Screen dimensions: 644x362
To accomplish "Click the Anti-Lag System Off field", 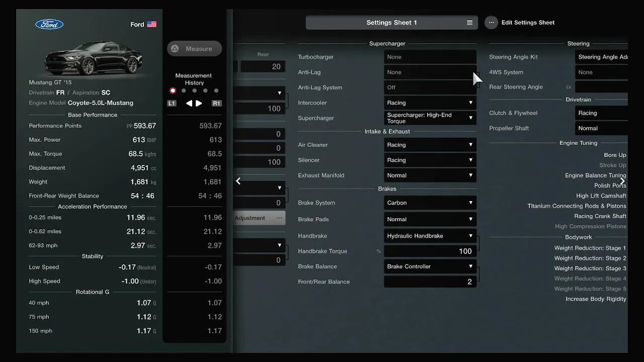I will [x=430, y=87].
